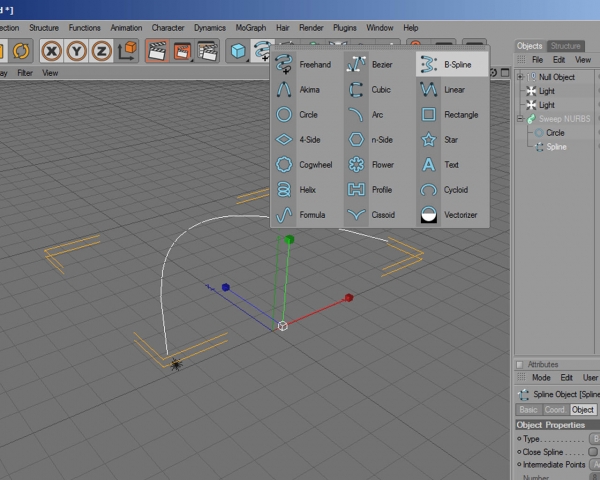The image size is (600, 480).
Task: Open the Attributes Mode menu
Action: coord(541,377)
